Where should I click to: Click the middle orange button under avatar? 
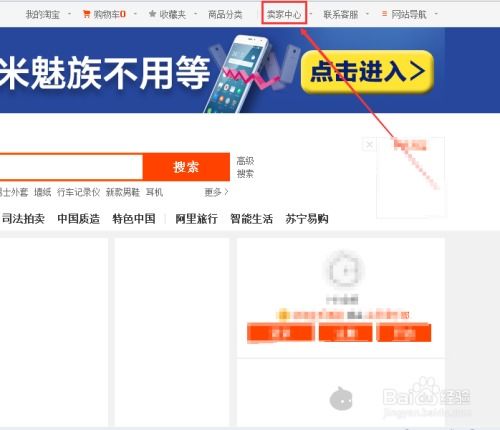(x=346, y=333)
